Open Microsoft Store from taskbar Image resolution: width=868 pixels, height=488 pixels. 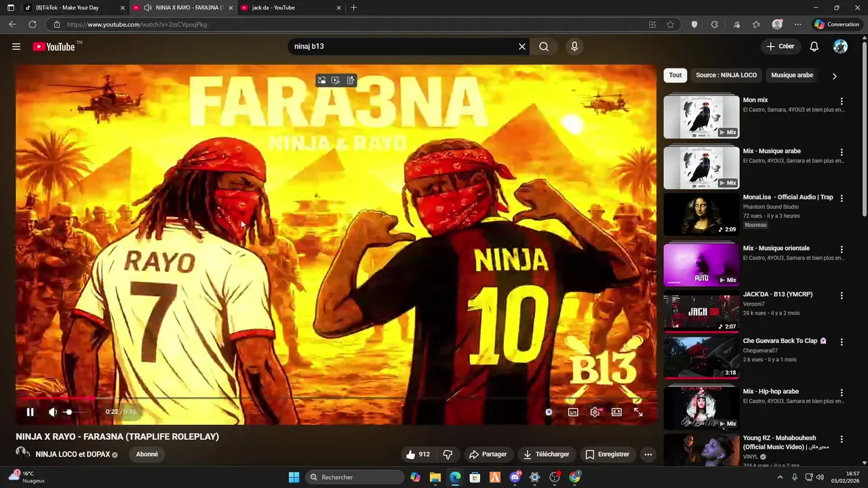click(x=475, y=477)
